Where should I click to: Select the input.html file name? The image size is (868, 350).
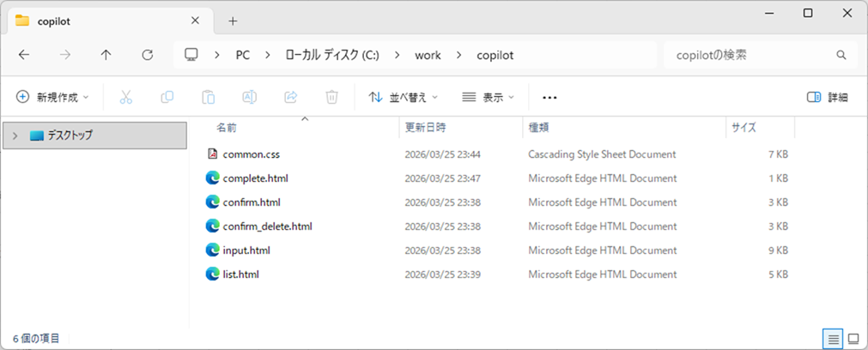pyautogui.click(x=246, y=250)
